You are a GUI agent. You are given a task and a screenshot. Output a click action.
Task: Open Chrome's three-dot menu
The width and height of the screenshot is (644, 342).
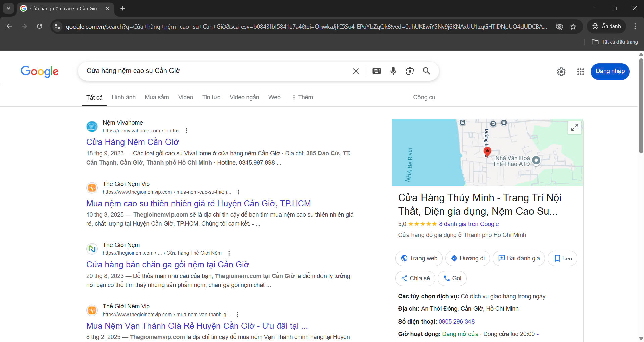pyautogui.click(x=635, y=26)
